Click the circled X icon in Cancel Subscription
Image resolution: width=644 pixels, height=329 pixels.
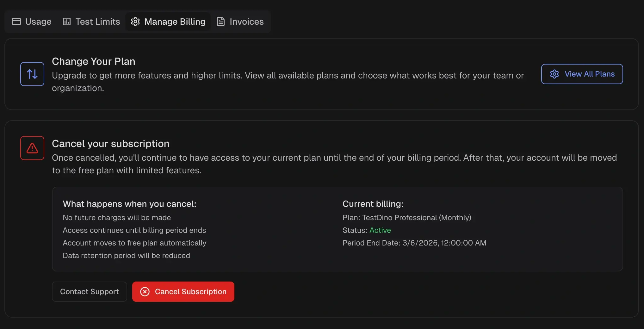pos(145,292)
